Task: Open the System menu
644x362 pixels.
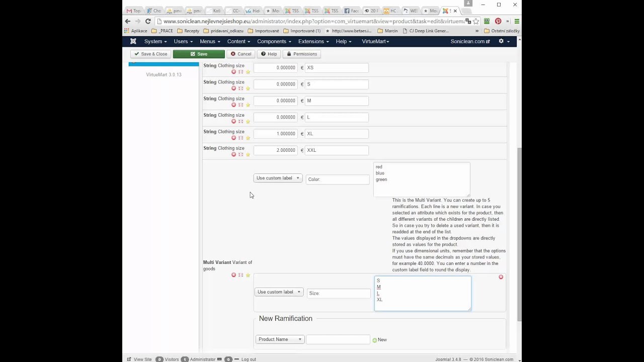Action: (155, 41)
